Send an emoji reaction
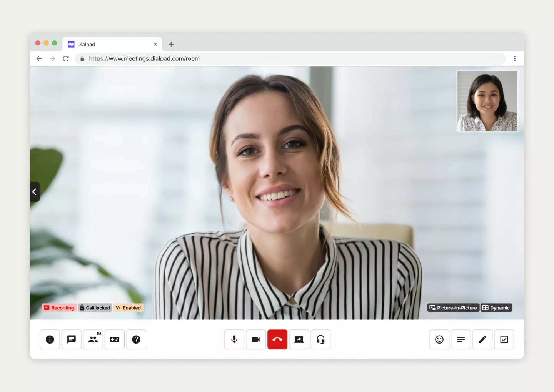Screen dimensions: 554x392 pyautogui.click(x=439, y=339)
